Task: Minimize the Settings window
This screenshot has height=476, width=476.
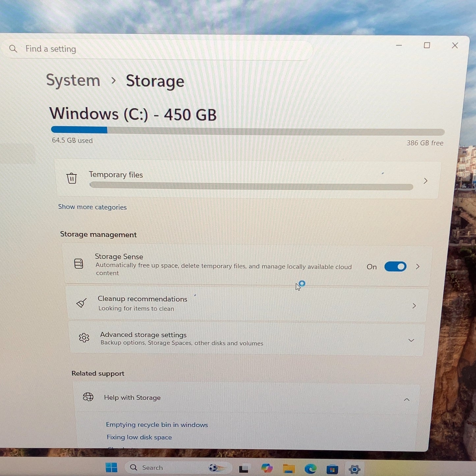Action: click(399, 45)
